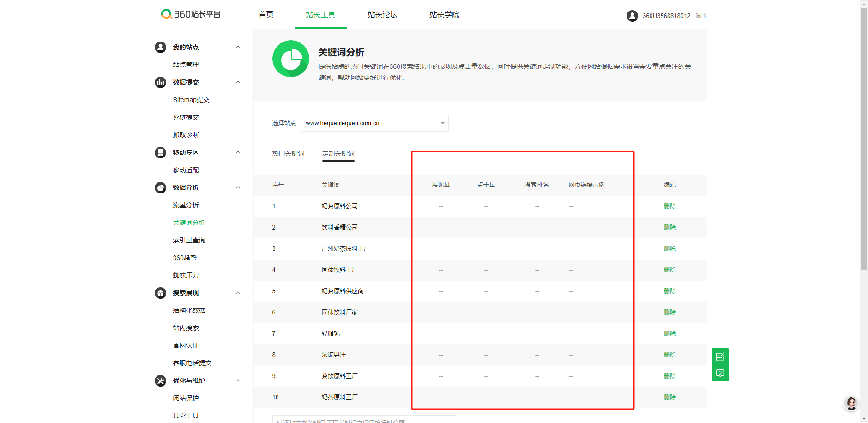This screenshot has height=423, width=868.
Task: Open the green feedback edit icon
Action: point(720,357)
